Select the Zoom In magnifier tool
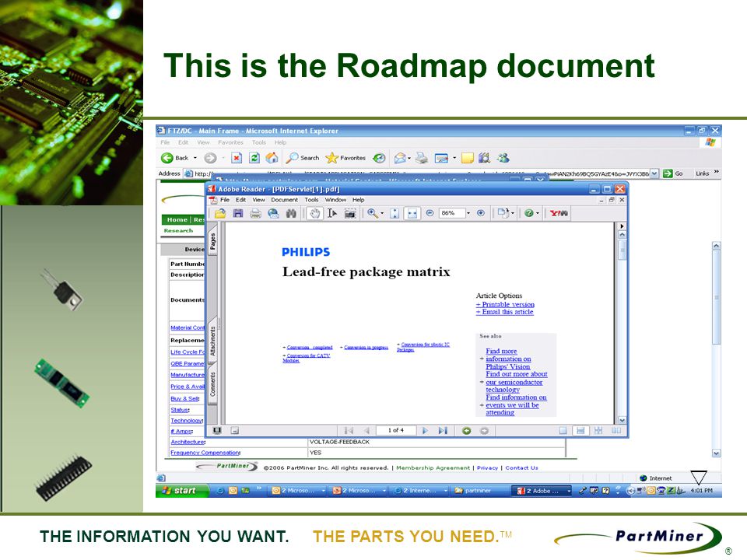Screen dimensions: 747x560 tap(373, 213)
